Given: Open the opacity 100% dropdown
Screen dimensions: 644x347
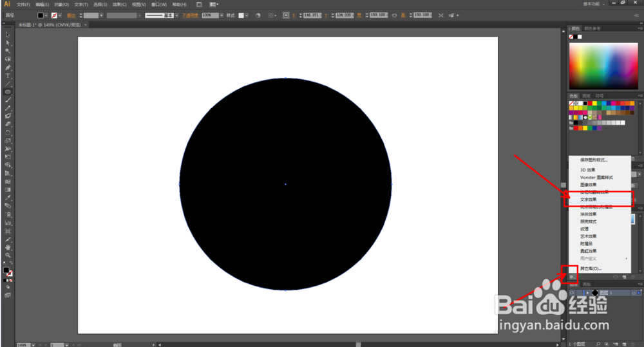Looking at the screenshot, I should point(222,15).
